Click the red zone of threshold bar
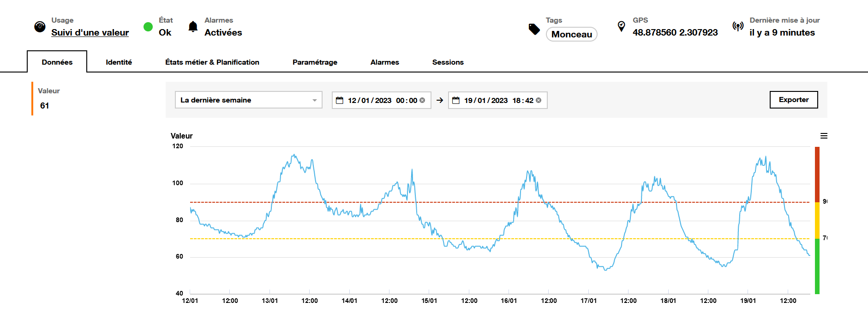This screenshot has height=314, width=868. point(817,174)
